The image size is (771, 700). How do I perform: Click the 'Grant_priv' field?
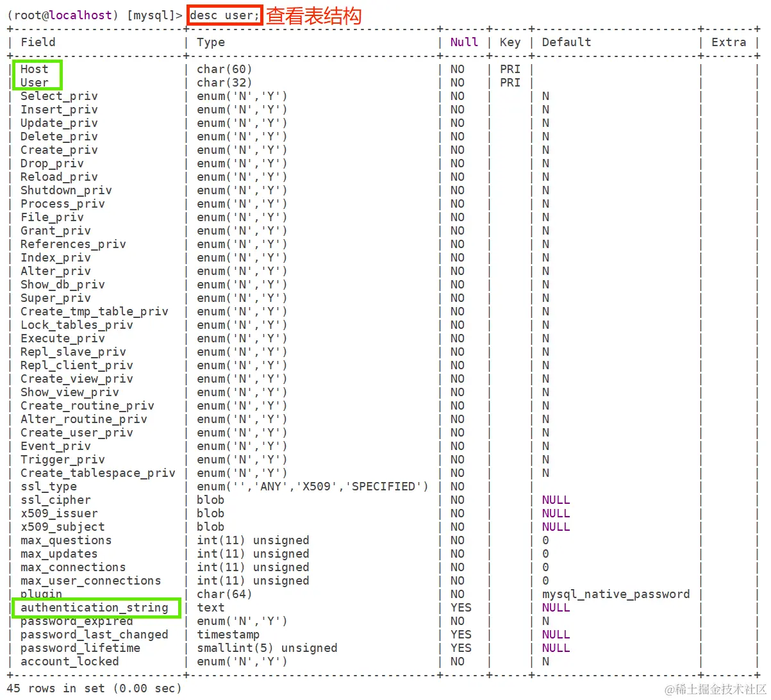56,231
